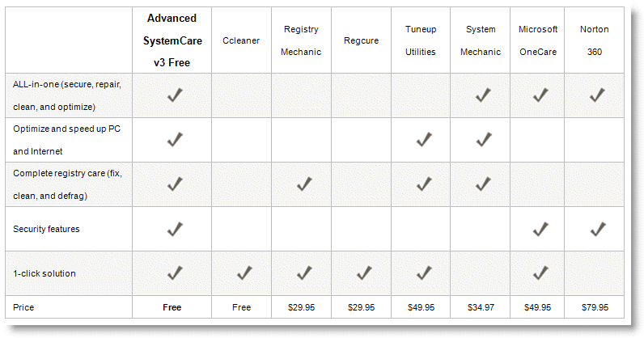This screenshot has height=338, width=644.
Task: Click the All-in-one checkmark for Advanced SystemCare
Action: 175,95
